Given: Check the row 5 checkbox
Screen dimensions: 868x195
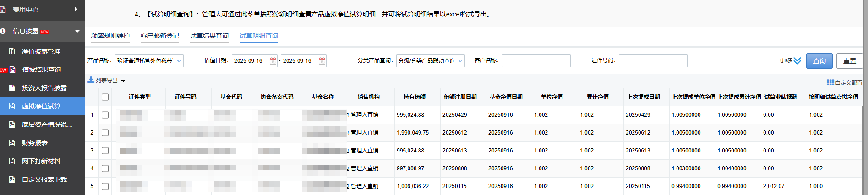Looking at the screenshot, I should pos(105,186).
